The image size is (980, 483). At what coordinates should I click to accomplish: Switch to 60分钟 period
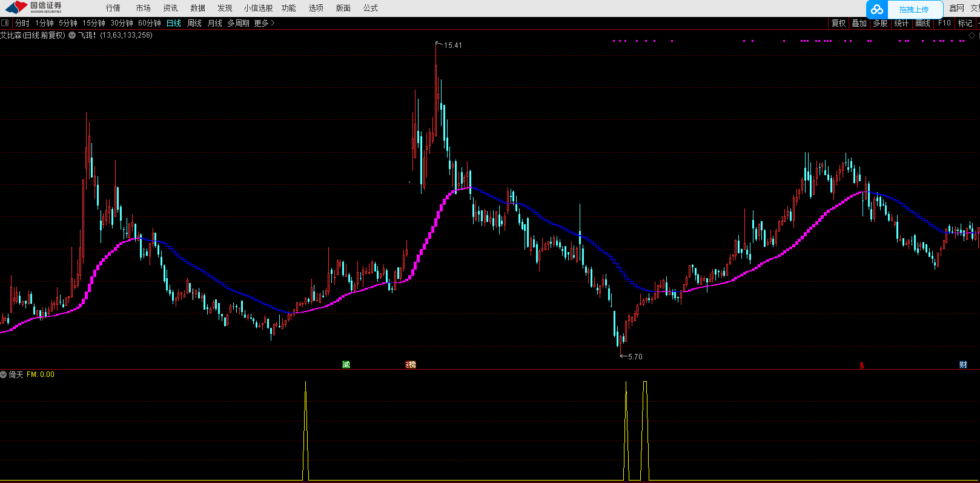tap(150, 23)
